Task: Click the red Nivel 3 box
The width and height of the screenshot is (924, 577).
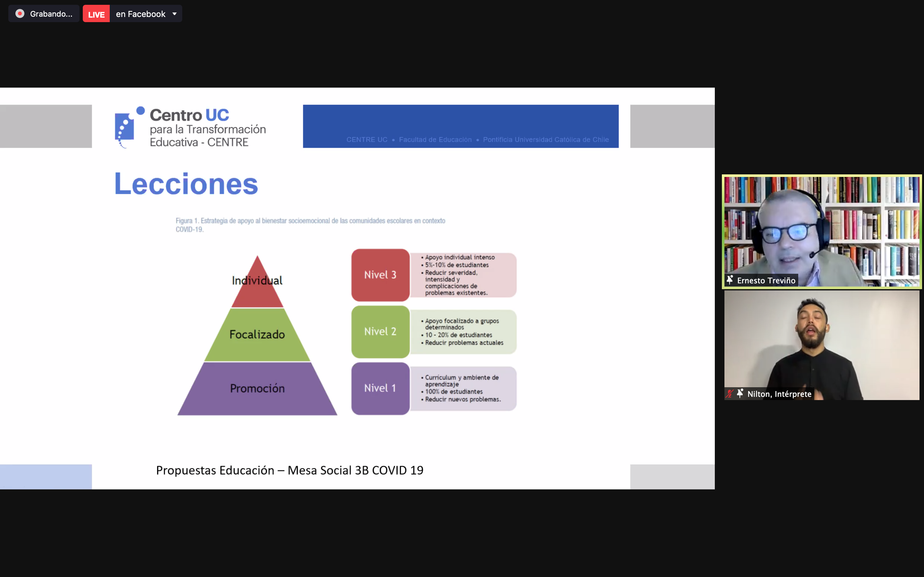Action: 380,275
